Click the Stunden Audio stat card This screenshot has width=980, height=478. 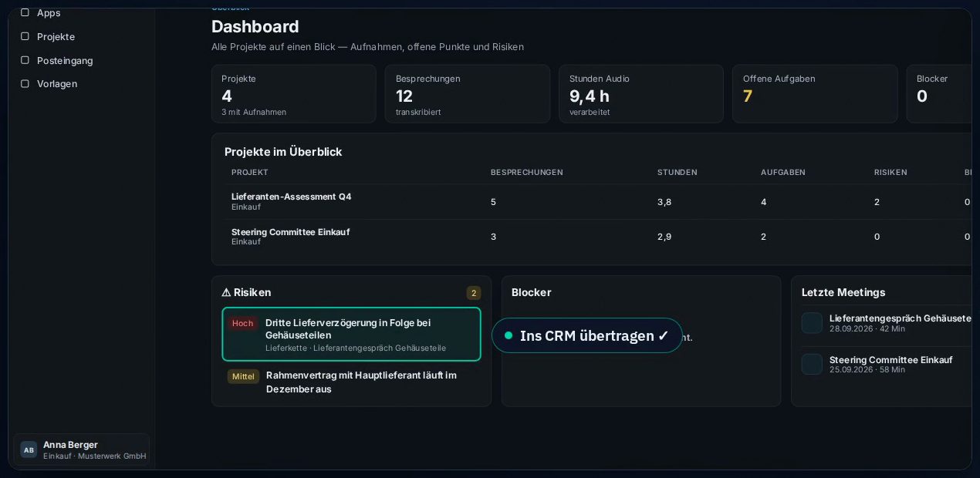pos(641,94)
